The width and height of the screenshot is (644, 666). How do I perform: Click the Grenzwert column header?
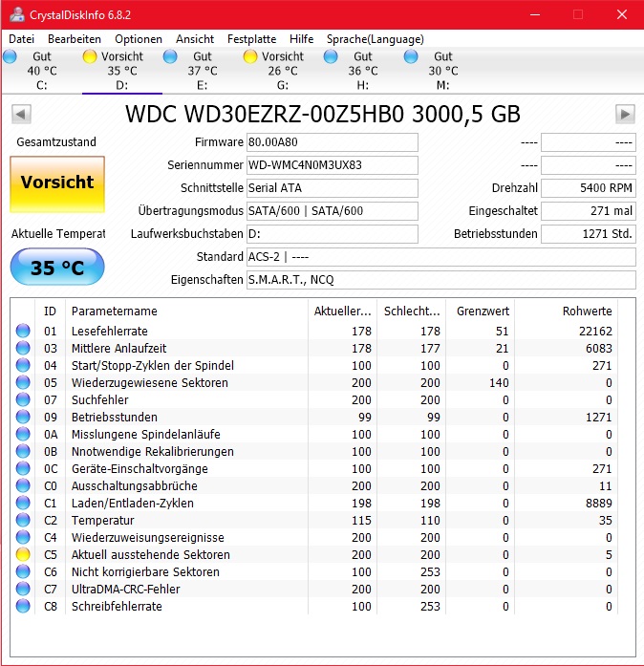click(480, 311)
